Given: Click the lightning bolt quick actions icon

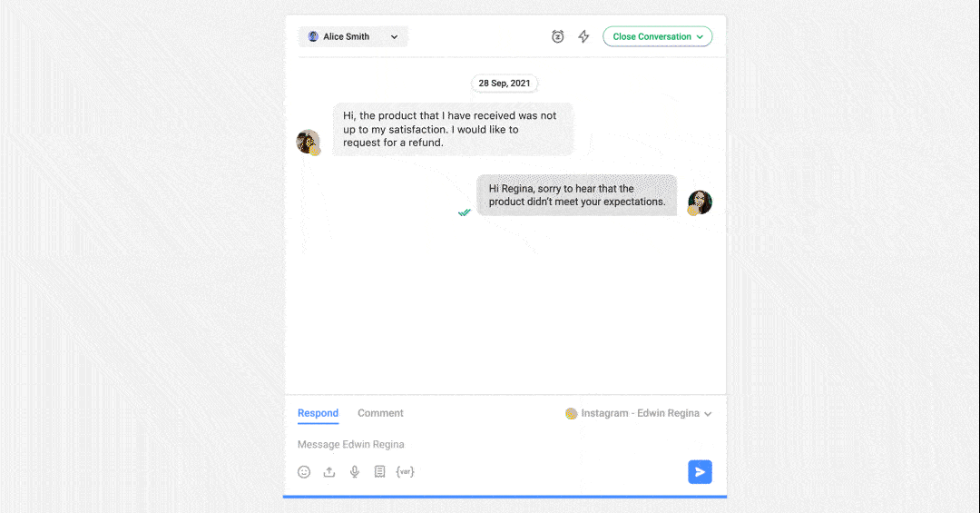Looking at the screenshot, I should click(x=583, y=36).
